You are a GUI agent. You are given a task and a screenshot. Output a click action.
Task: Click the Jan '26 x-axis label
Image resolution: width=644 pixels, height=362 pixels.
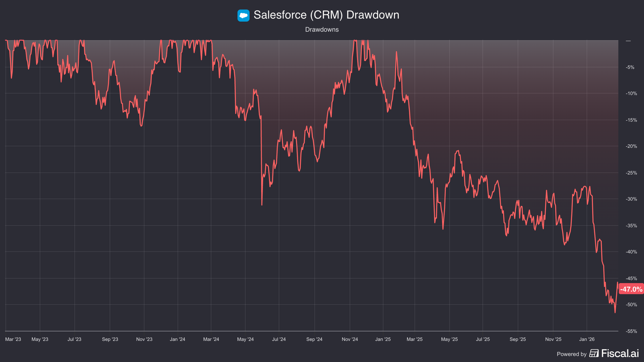(587, 339)
